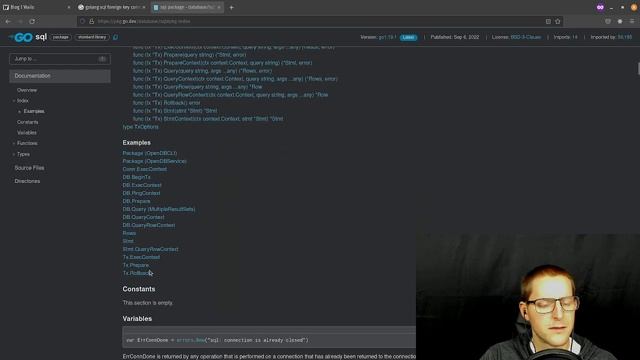The width and height of the screenshot is (640, 360).
Task: Open func (tx *Tx) Rollback() error link
Action: tap(167, 103)
